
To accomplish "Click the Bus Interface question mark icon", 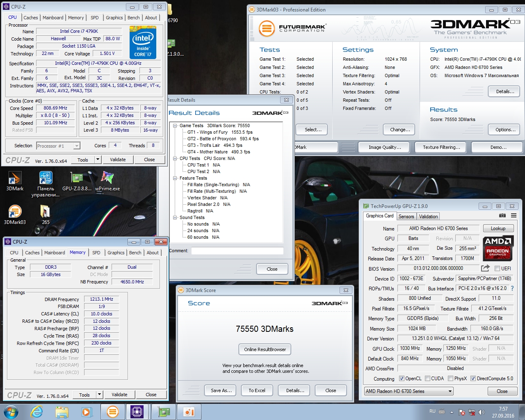I will 512,288.
